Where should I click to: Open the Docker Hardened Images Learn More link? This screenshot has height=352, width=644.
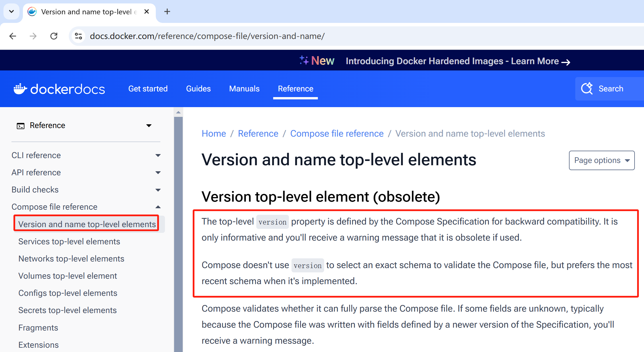(x=458, y=61)
